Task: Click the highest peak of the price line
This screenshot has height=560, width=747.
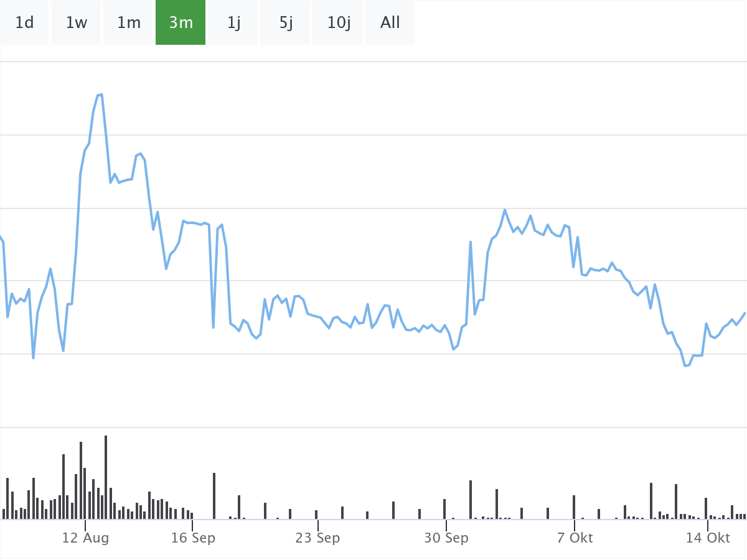Action: (100, 95)
